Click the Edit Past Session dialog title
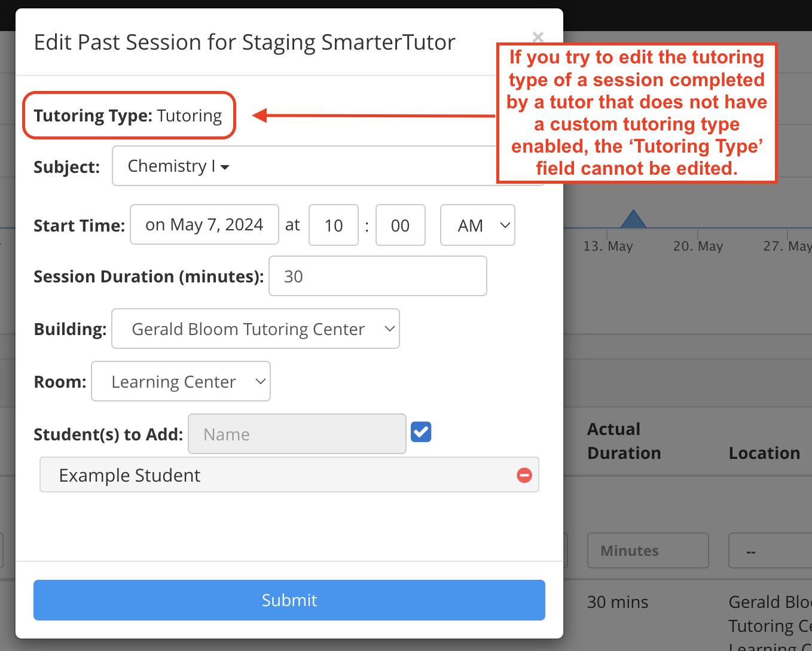812x651 pixels. (245, 42)
